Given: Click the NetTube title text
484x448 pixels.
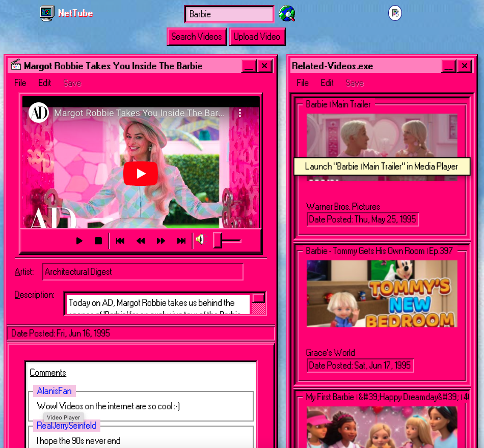Looking at the screenshot, I should coord(75,13).
